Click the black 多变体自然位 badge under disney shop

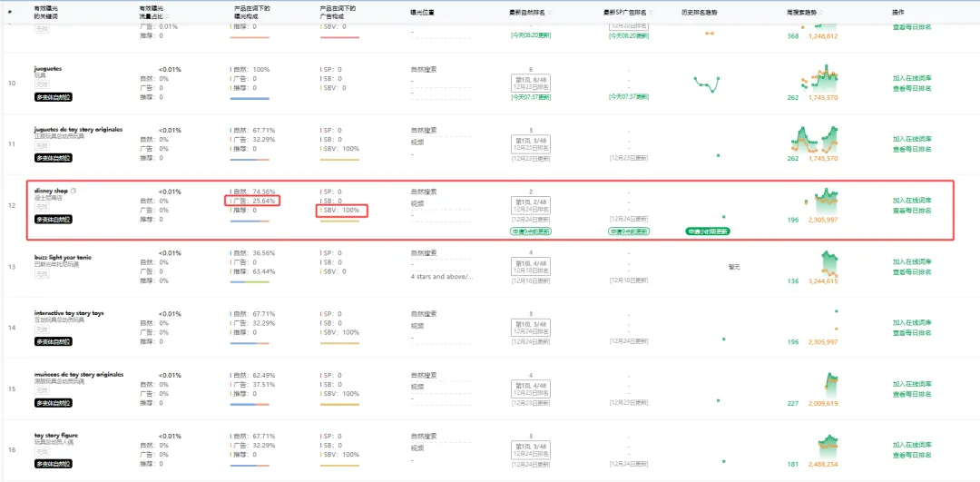click(x=54, y=220)
